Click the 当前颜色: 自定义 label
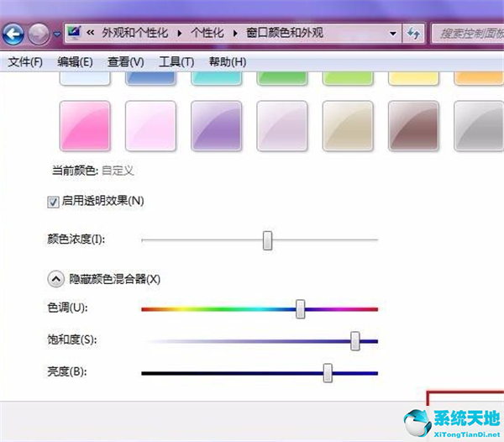This screenshot has width=504, height=442. pyautogui.click(x=93, y=171)
